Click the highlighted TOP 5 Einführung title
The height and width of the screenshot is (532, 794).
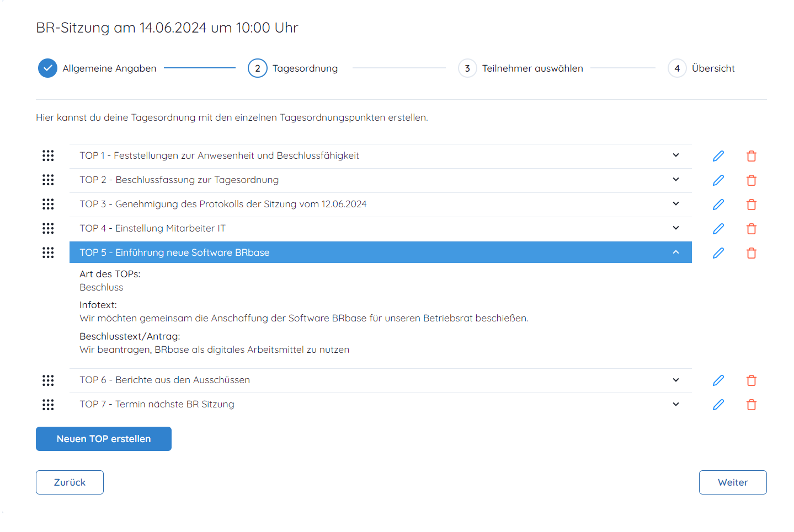point(174,252)
